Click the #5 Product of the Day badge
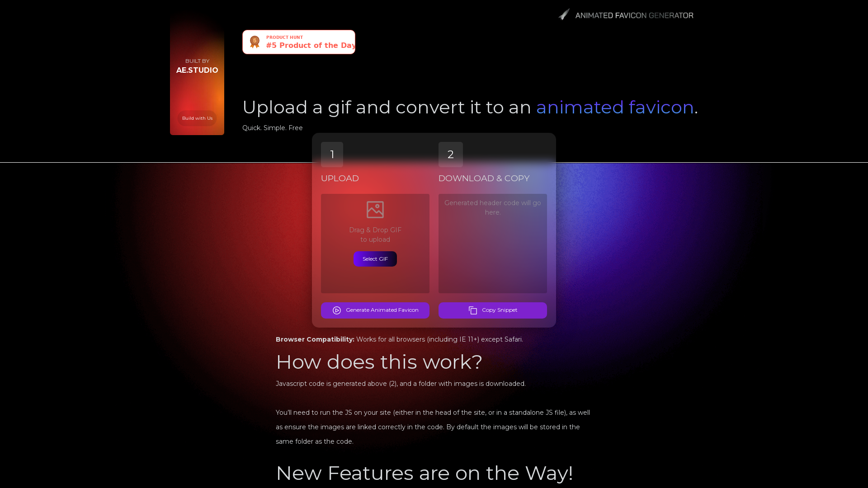Image resolution: width=868 pixels, height=488 pixels. 299,42
